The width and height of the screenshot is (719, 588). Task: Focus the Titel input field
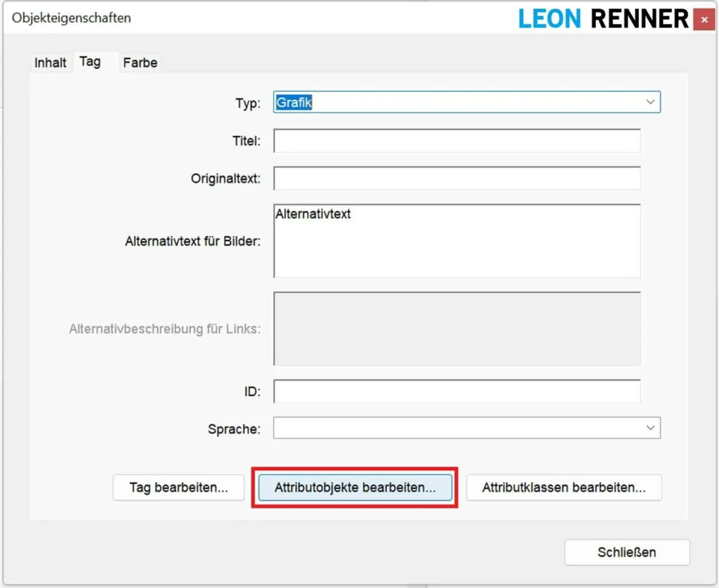456,141
